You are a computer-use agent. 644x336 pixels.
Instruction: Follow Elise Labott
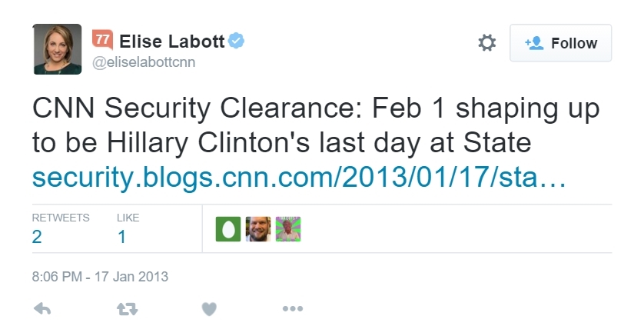click(x=560, y=43)
